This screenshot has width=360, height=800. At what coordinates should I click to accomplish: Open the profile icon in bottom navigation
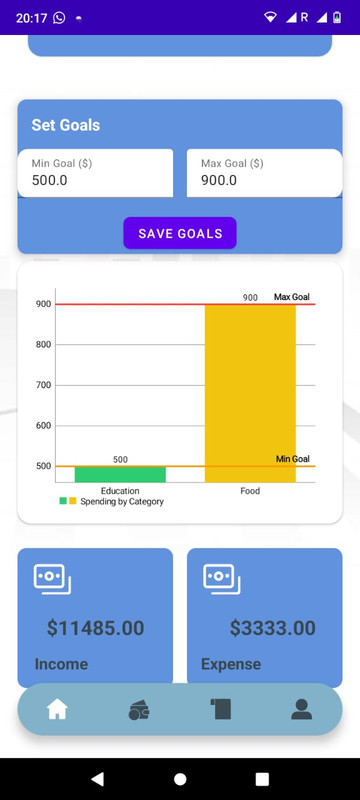click(x=301, y=709)
